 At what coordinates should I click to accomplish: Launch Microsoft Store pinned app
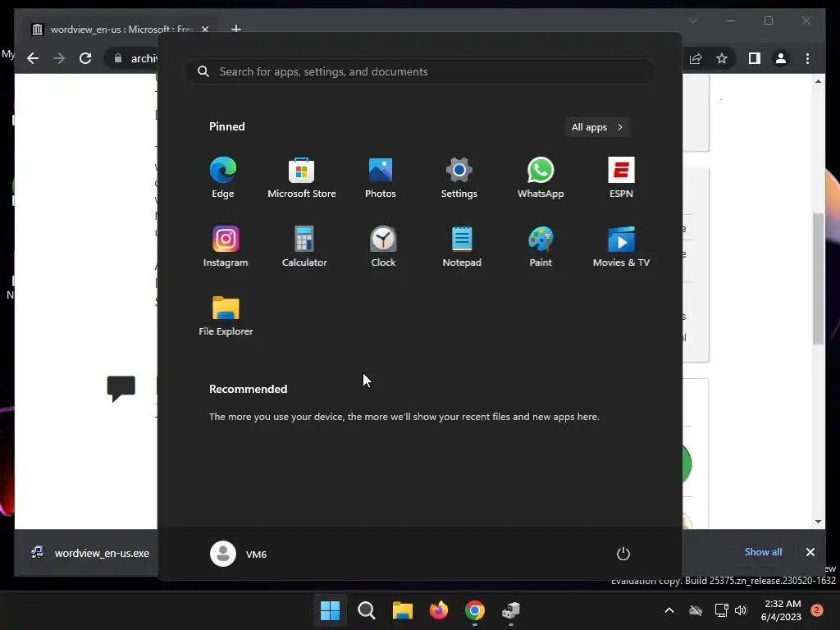click(x=302, y=178)
